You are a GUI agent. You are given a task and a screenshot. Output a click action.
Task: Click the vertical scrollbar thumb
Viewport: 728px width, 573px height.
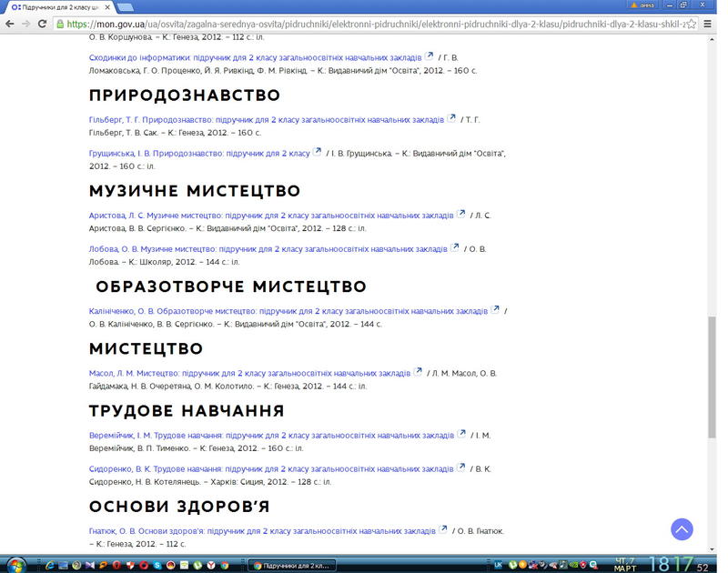coord(712,377)
